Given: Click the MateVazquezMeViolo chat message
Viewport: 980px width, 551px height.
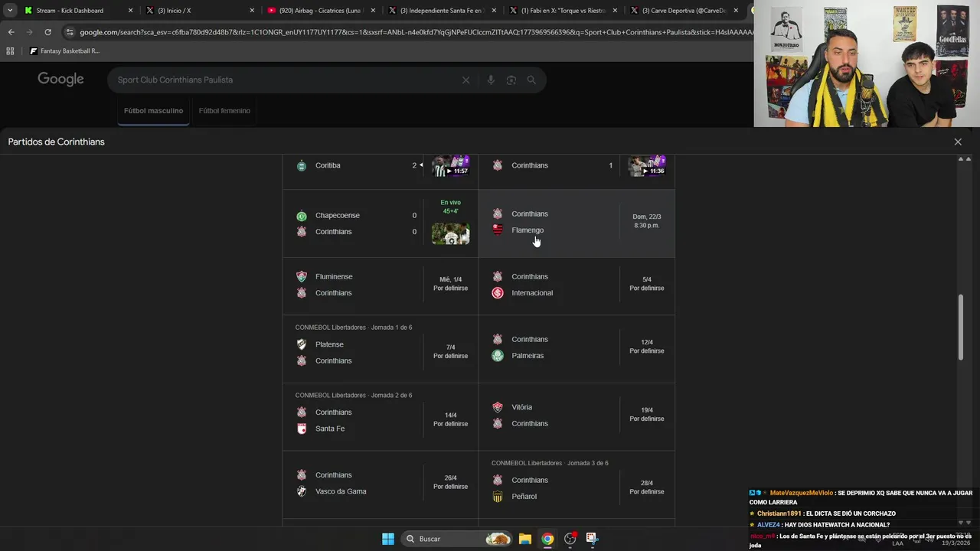Looking at the screenshot, I should (861, 497).
